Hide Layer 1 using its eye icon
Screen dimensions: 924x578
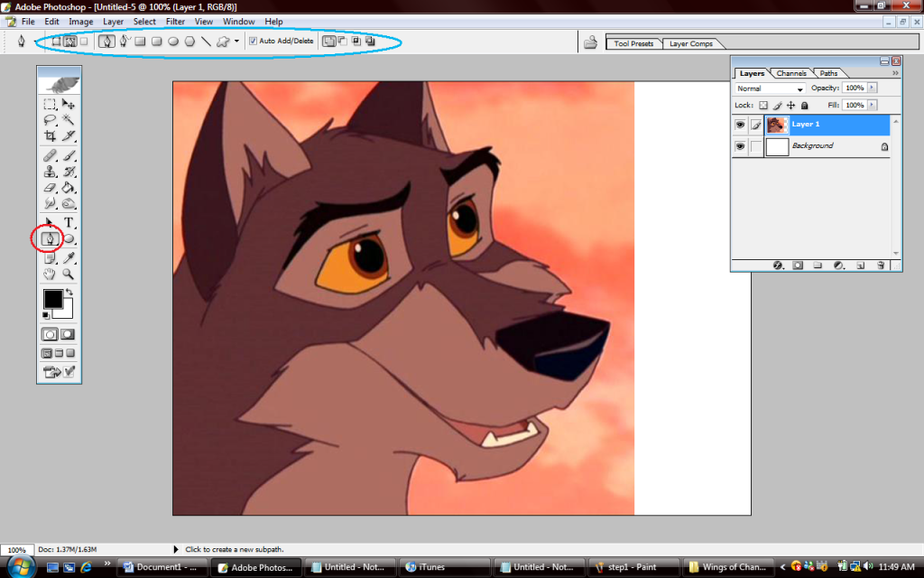pos(740,125)
